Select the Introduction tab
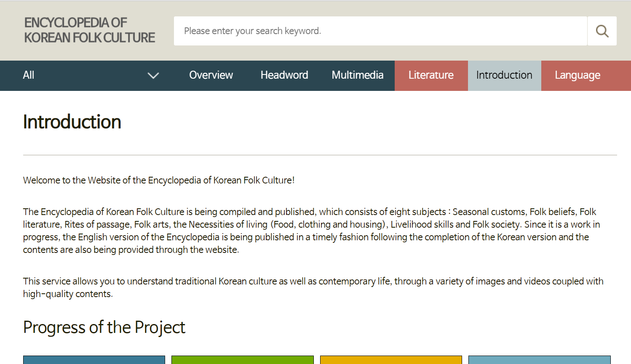This screenshot has width=631, height=364. click(504, 76)
